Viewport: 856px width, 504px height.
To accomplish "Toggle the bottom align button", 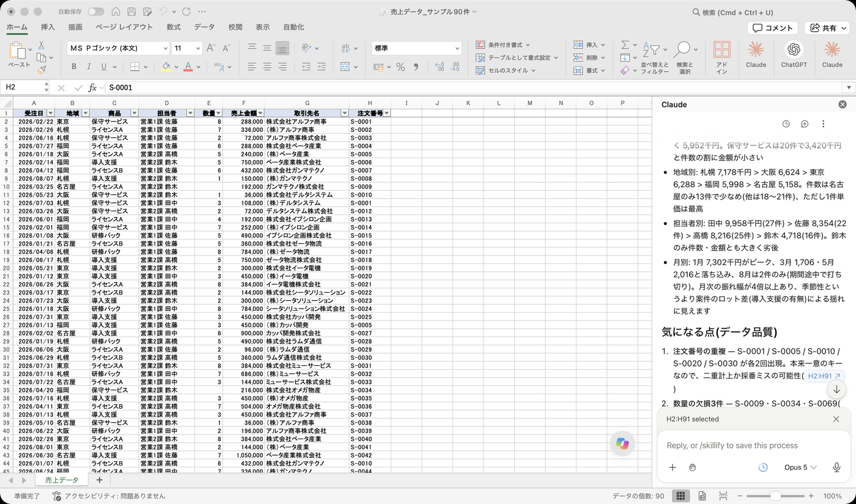I will click(x=282, y=48).
